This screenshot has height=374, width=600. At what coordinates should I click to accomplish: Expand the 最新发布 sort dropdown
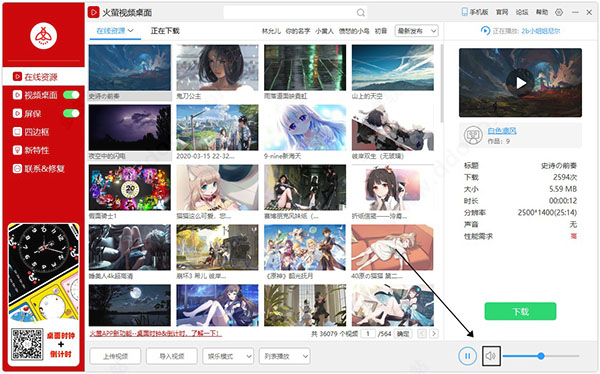[416, 31]
